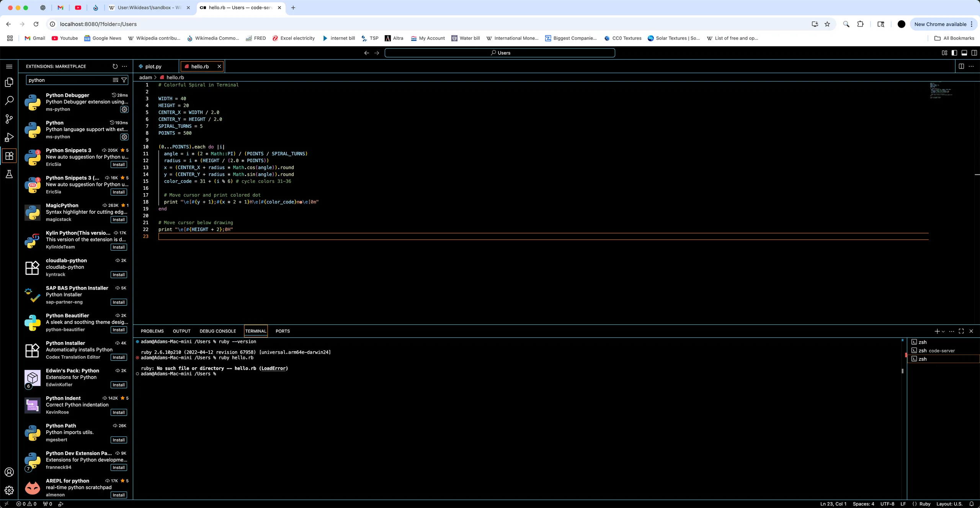Change end of line sequence LF
The height and width of the screenshot is (508, 980).
[x=903, y=504]
